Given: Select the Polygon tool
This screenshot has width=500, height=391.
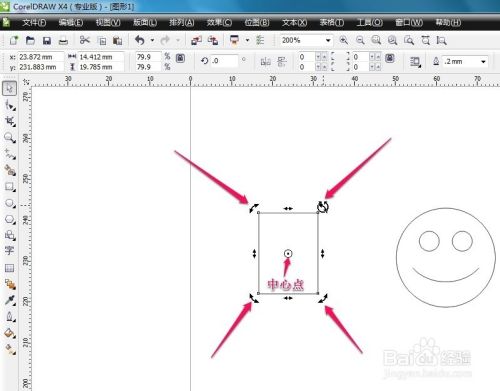Looking at the screenshot, I should coord(9,219).
